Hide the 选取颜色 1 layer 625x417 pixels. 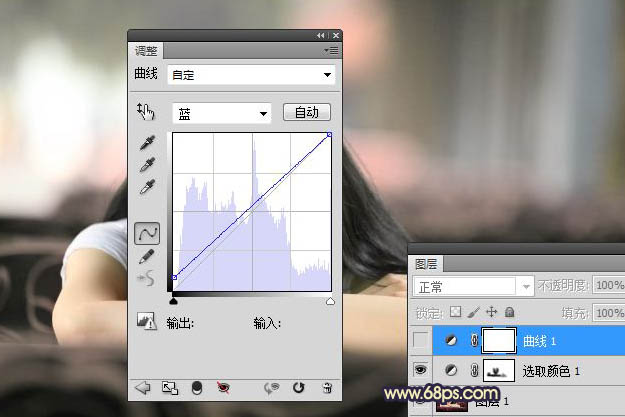(x=422, y=371)
